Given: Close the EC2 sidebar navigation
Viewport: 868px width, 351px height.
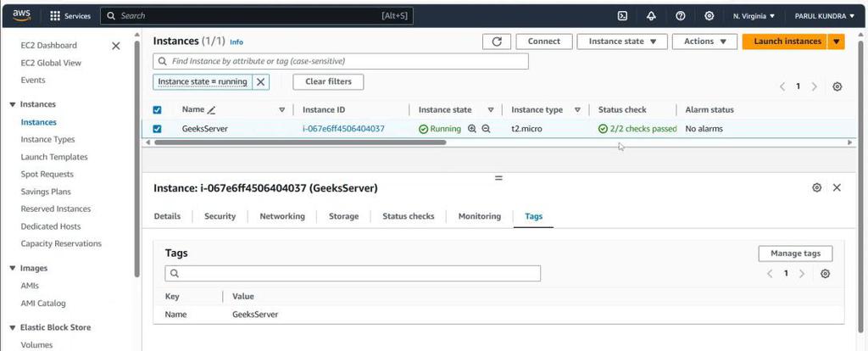Looking at the screenshot, I should pyautogui.click(x=115, y=46).
